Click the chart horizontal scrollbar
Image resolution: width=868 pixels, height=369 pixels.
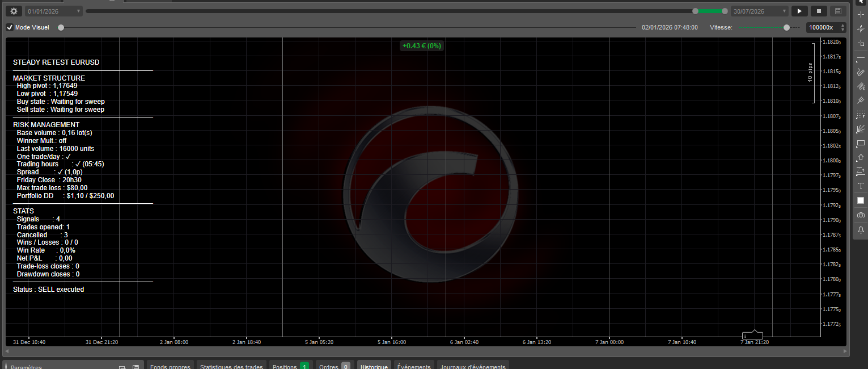click(425, 351)
